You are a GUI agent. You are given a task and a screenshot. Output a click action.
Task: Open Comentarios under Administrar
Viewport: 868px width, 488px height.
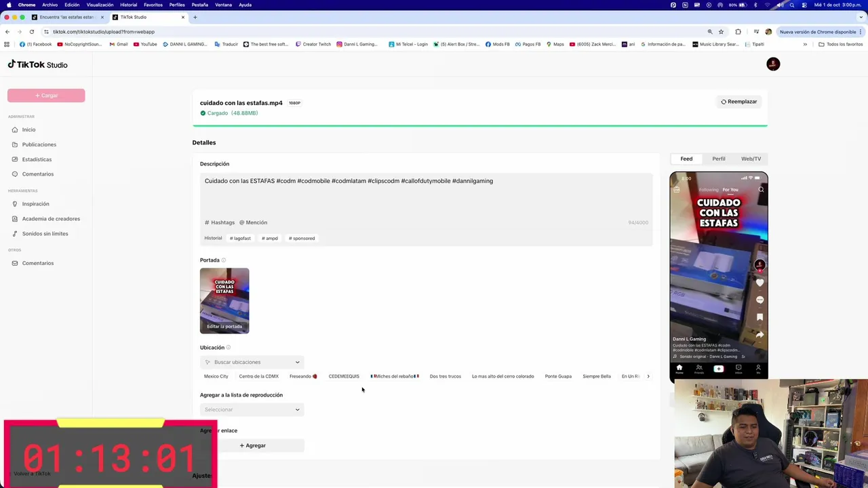(37, 174)
